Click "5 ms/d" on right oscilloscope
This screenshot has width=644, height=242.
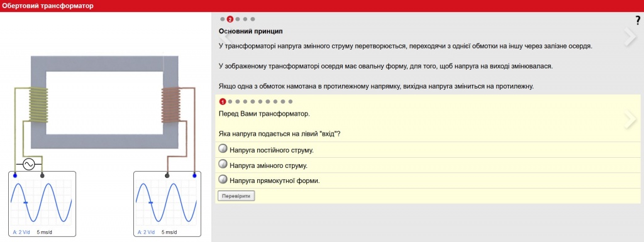[x=169, y=232]
